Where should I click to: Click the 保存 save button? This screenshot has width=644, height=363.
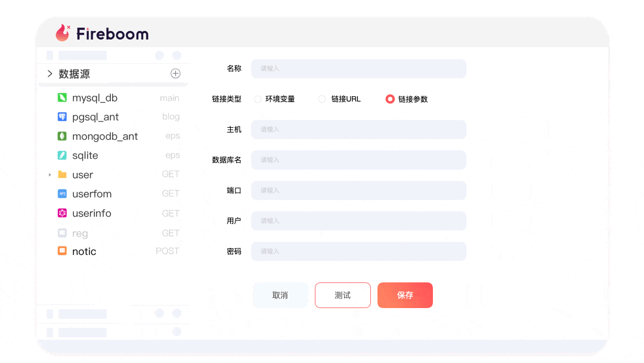coord(405,295)
